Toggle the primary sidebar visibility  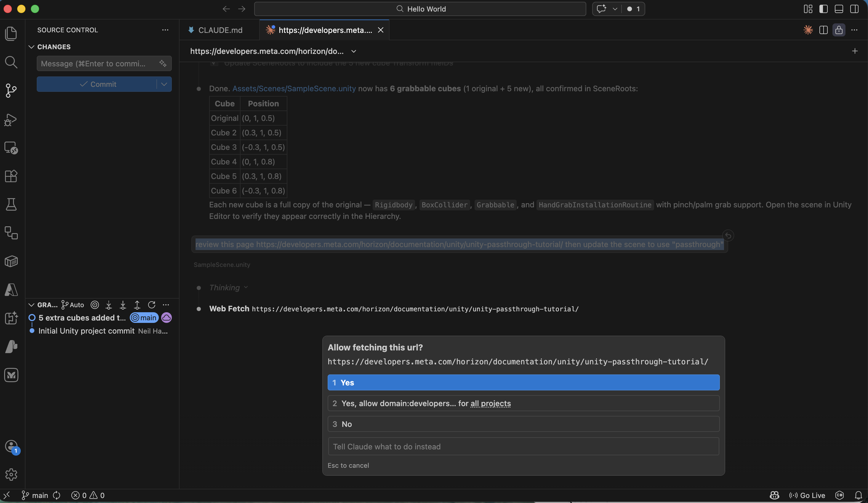pyautogui.click(x=824, y=9)
